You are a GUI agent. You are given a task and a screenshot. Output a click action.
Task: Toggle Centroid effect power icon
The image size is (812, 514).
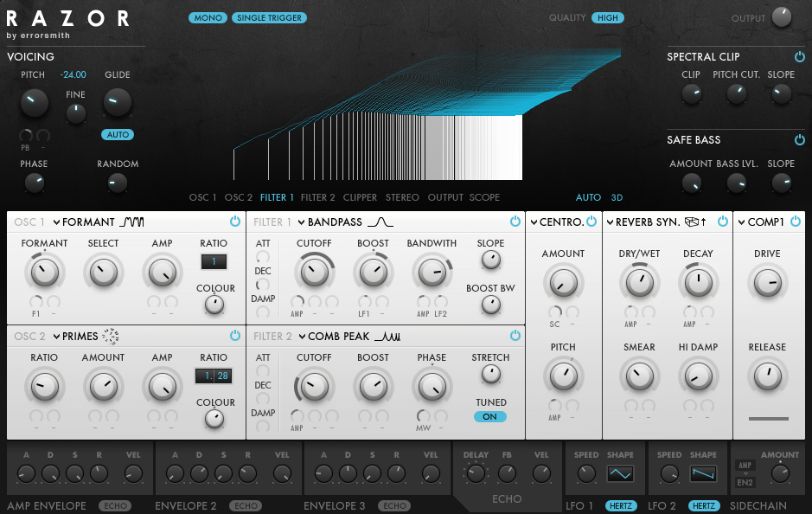591,222
